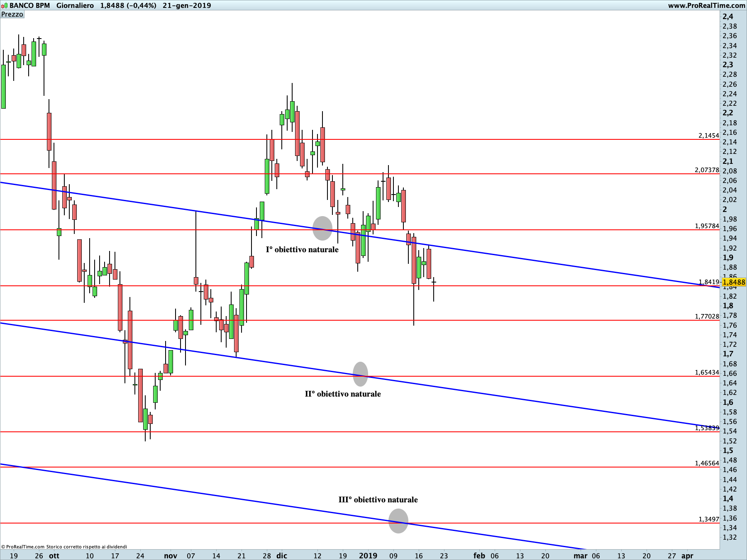Click the Giornaliero timeframe label
The image size is (747, 560).
[x=75, y=5]
